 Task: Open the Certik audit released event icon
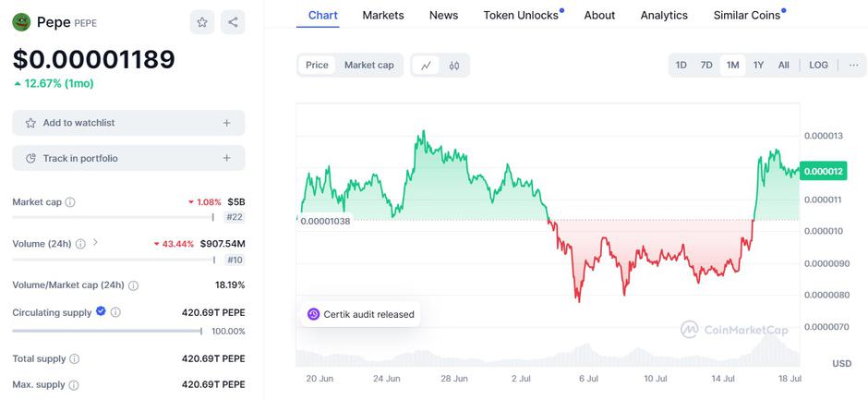313,314
